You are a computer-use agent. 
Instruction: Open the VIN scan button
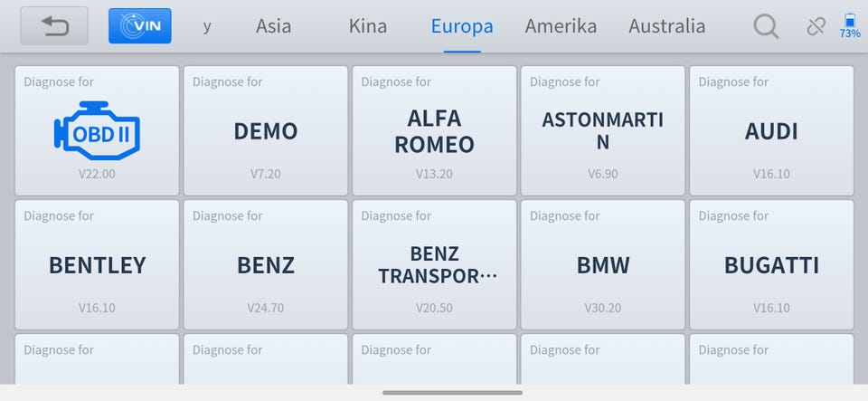point(140,26)
